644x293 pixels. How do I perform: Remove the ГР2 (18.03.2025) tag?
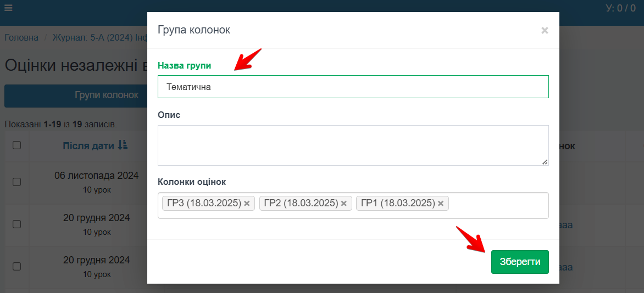point(344,204)
